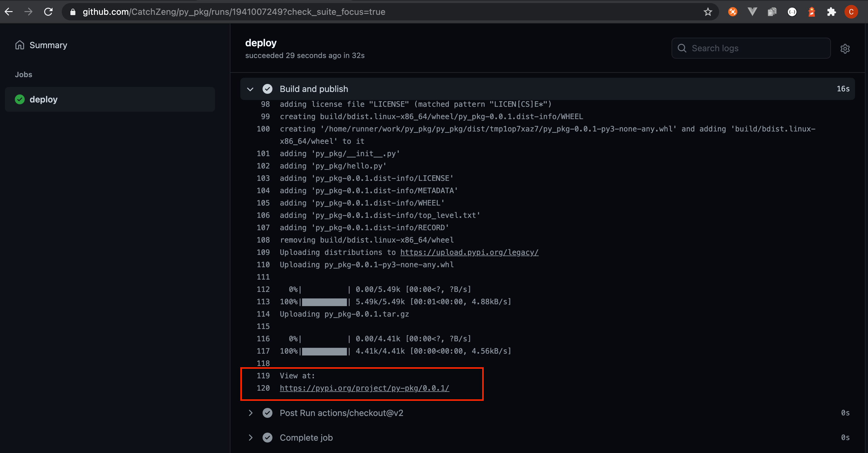Click "adding 'py_pkg/__init__.py'" log line
868x453 pixels.
pyautogui.click(x=340, y=153)
